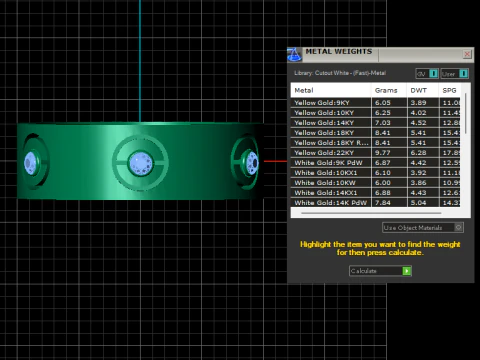Sort by the DWT column header
Screen dimensions: 480x360
[x=423, y=90]
